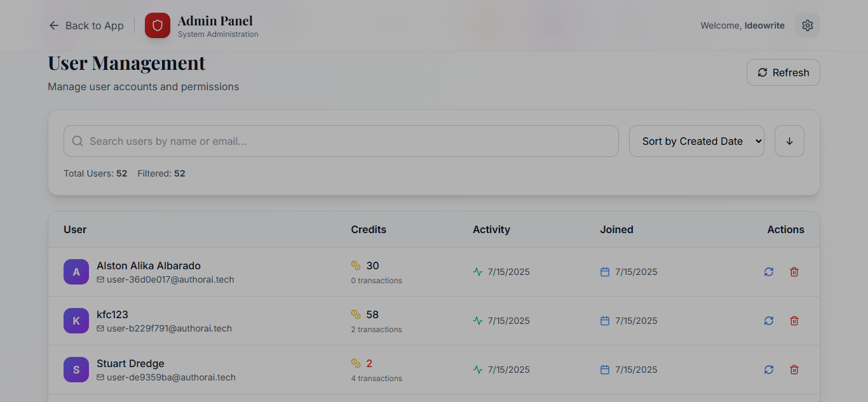
Task: Delete user Stuart Dredge
Action: tap(794, 370)
